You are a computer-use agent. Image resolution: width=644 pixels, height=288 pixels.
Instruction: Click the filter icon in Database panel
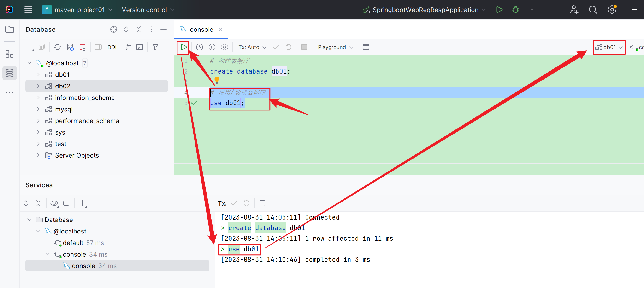click(155, 47)
